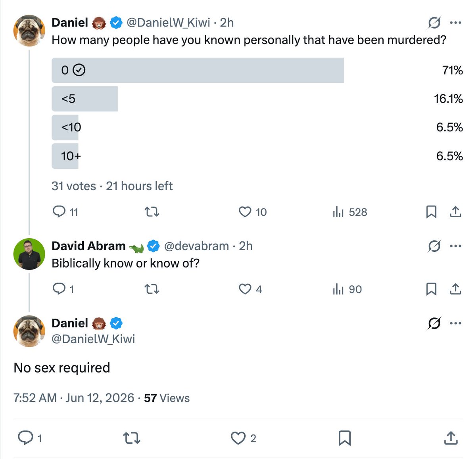Like David Abram's reply with 4 likes

click(x=250, y=289)
